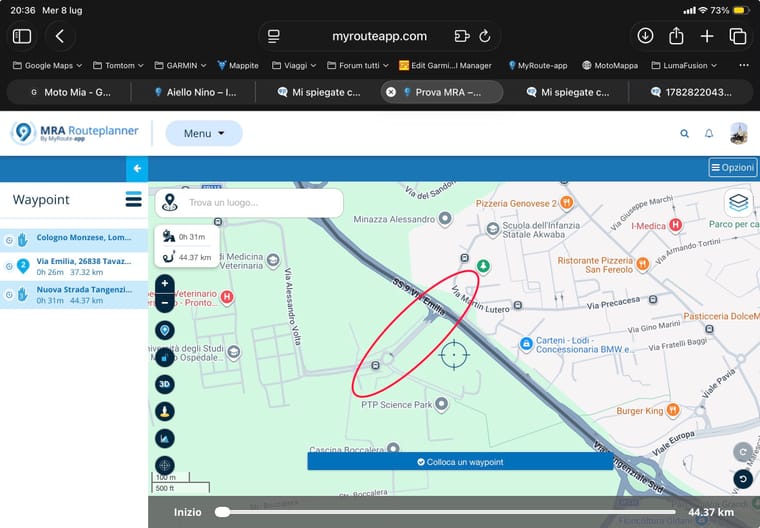Image resolution: width=760 pixels, height=528 pixels.
Task: Click the search magnifier in the header
Action: (x=684, y=133)
